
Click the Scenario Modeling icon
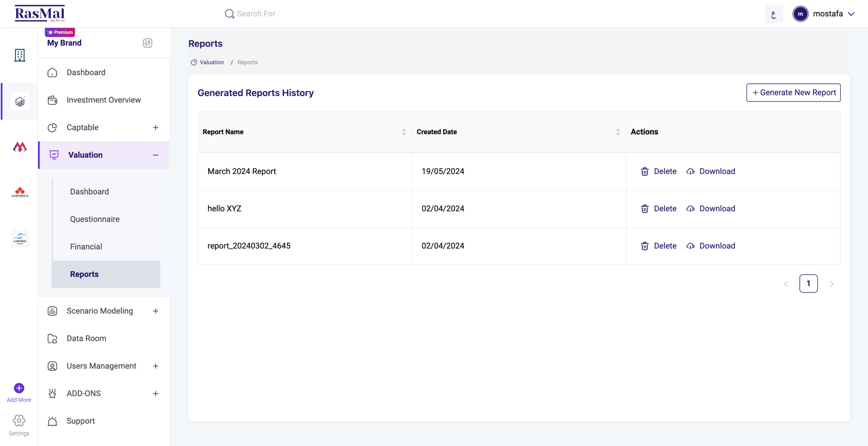(x=52, y=311)
